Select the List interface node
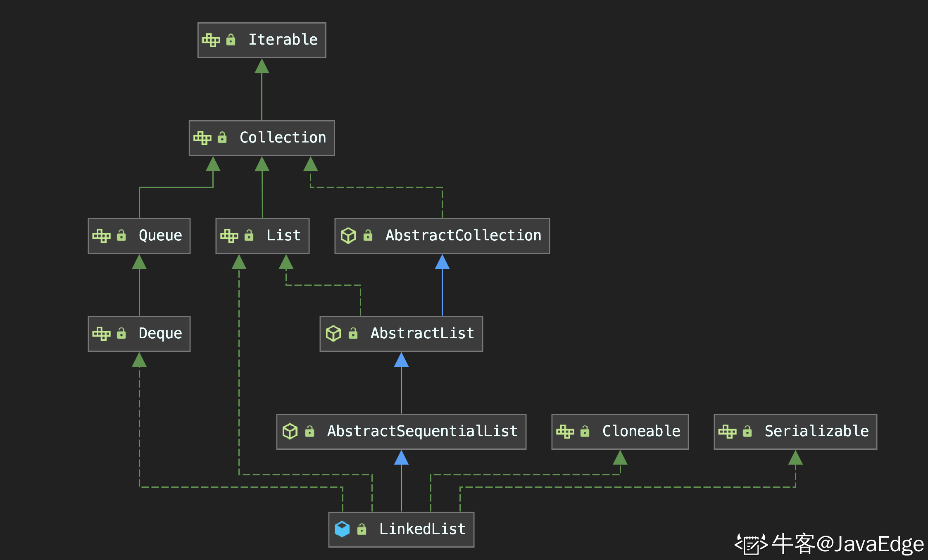 click(x=283, y=236)
